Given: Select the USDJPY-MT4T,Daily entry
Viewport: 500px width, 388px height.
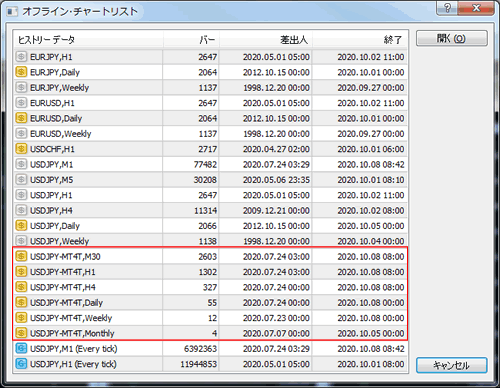Looking at the screenshot, I should (67, 302).
